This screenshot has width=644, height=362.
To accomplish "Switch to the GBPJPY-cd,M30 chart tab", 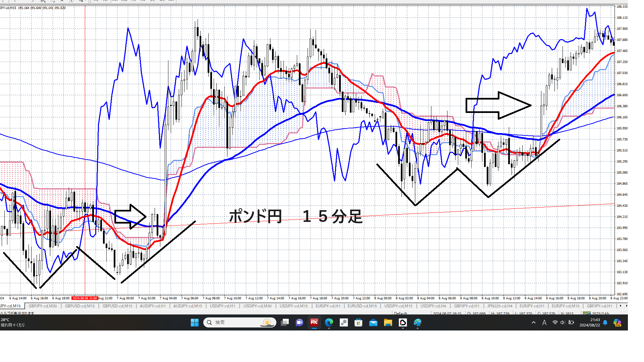I will 43,306.
